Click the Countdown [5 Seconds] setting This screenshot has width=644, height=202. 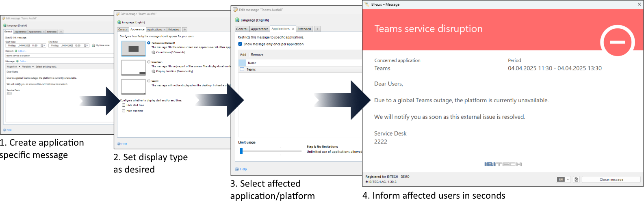[x=171, y=52]
